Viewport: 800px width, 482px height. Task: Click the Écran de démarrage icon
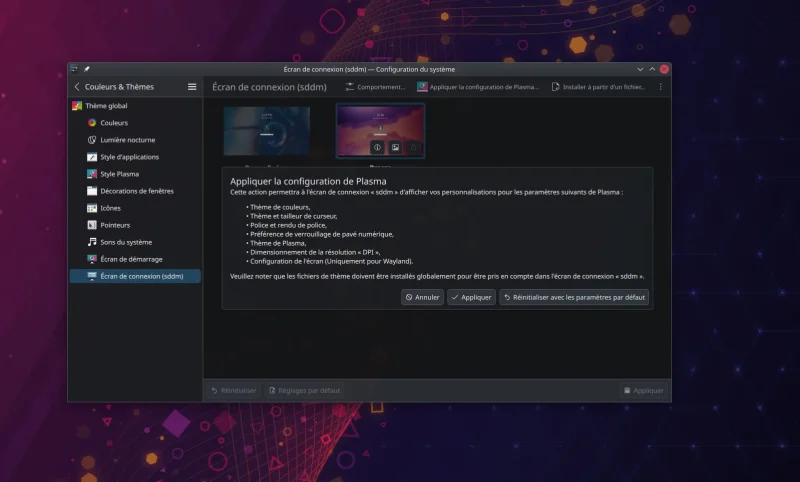point(92,259)
